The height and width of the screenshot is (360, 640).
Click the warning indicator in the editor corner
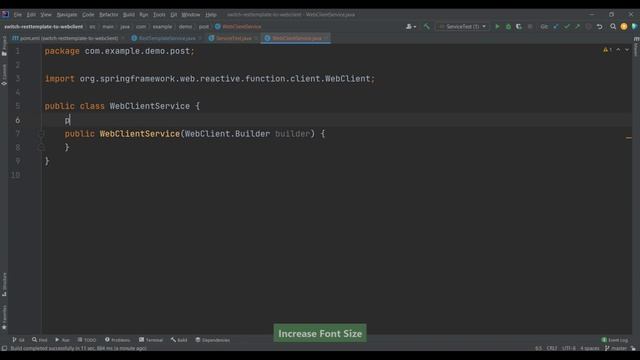[x=607, y=50]
